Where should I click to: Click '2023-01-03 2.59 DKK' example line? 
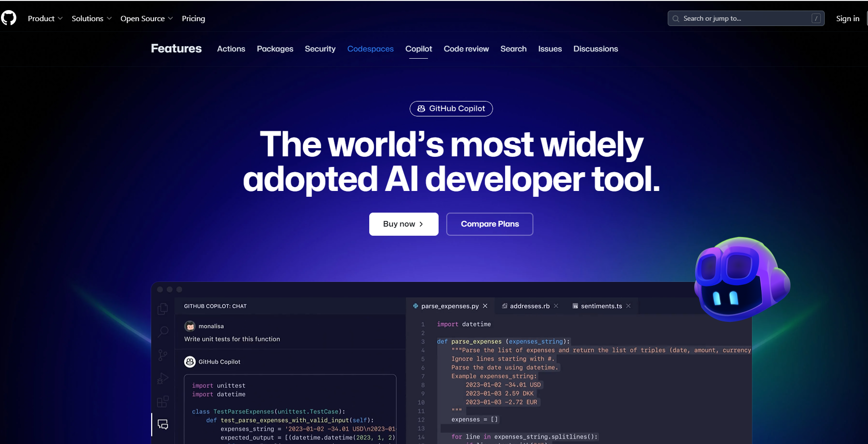click(x=500, y=393)
